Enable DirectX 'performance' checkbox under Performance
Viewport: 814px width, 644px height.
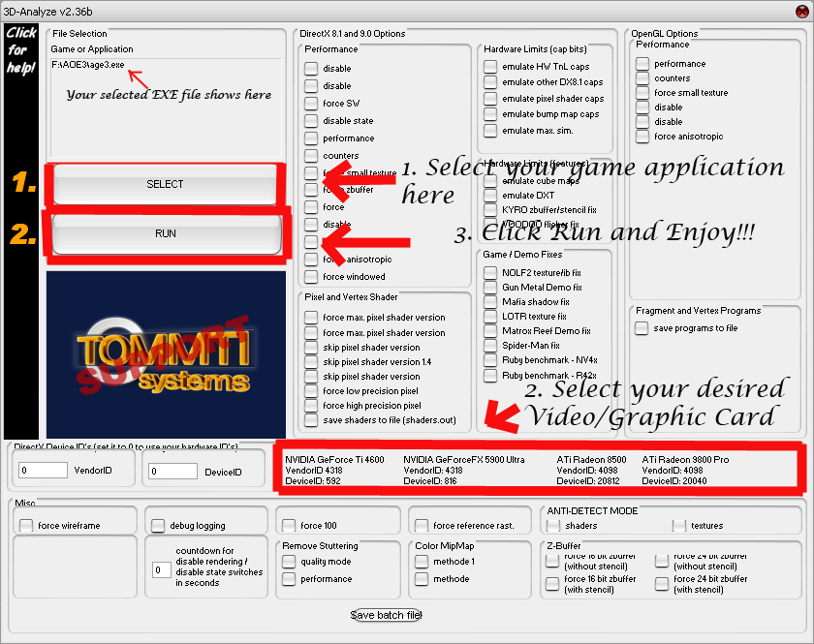coord(311,138)
